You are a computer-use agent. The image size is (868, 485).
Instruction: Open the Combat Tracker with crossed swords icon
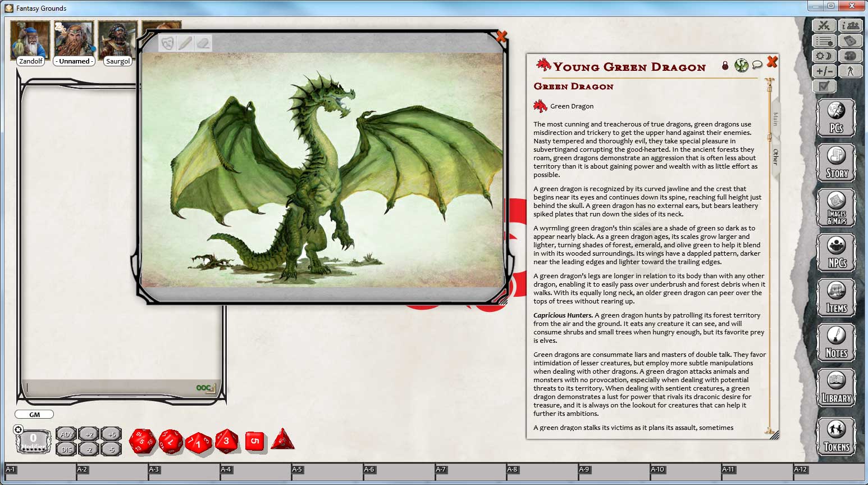click(x=824, y=25)
